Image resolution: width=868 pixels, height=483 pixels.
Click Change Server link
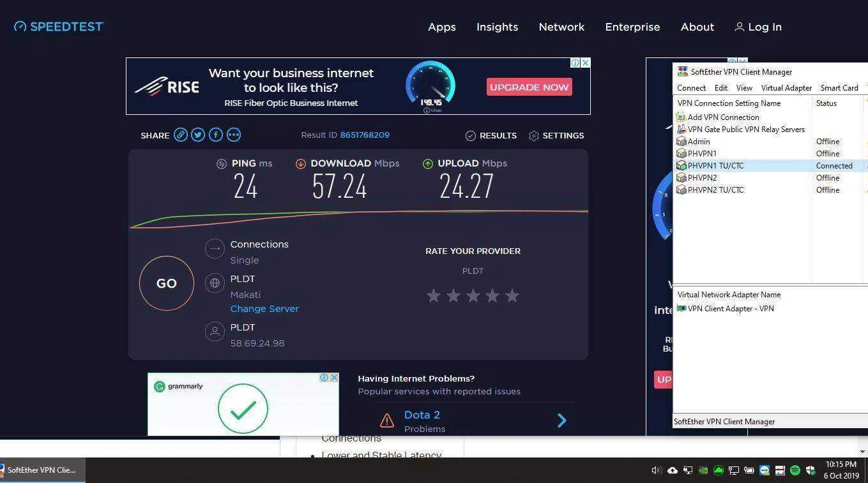264,309
